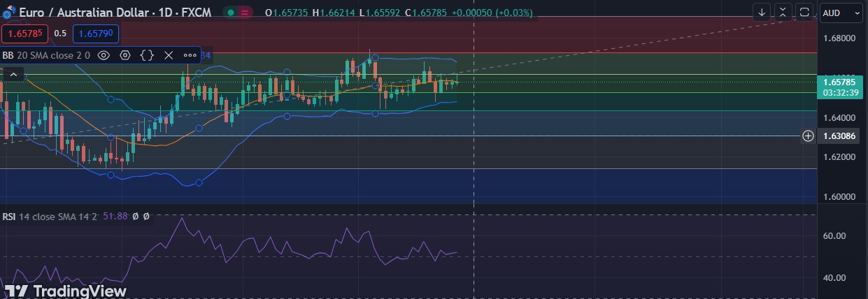Click the RSI scale value 60.00
Screen dimensions: 868x299
click(x=835, y=236)
